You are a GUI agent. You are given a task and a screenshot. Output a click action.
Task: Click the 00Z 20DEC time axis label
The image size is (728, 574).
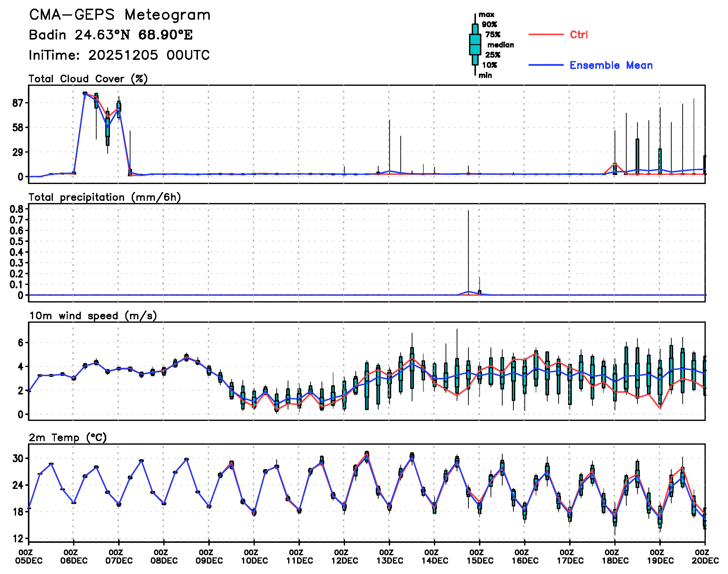[x=705, y=556]
